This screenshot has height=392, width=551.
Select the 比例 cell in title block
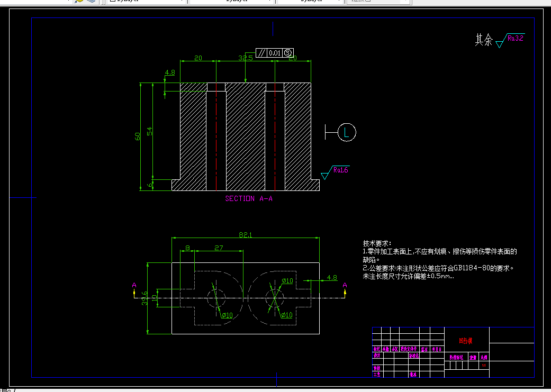(x=484, y=358)
